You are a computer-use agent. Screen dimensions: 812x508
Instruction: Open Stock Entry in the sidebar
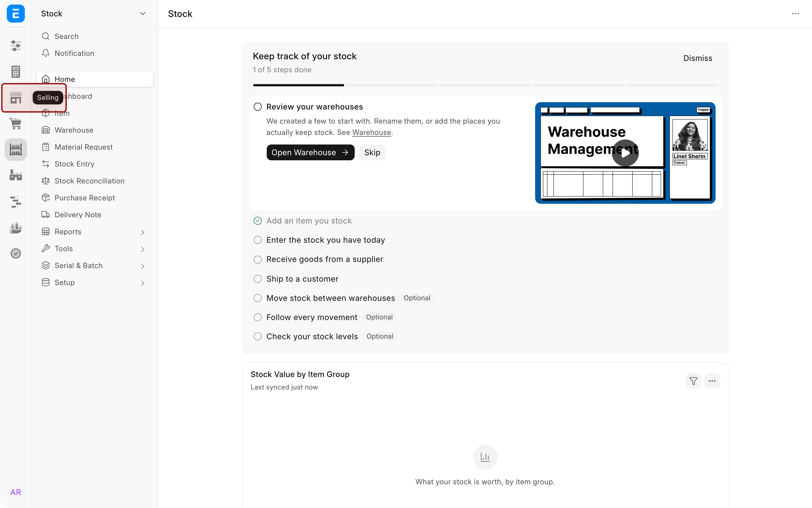point(95,164)
